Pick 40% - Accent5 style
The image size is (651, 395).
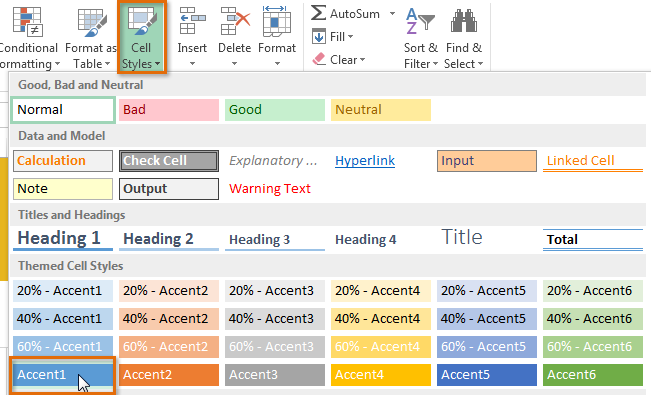[487, 319]
